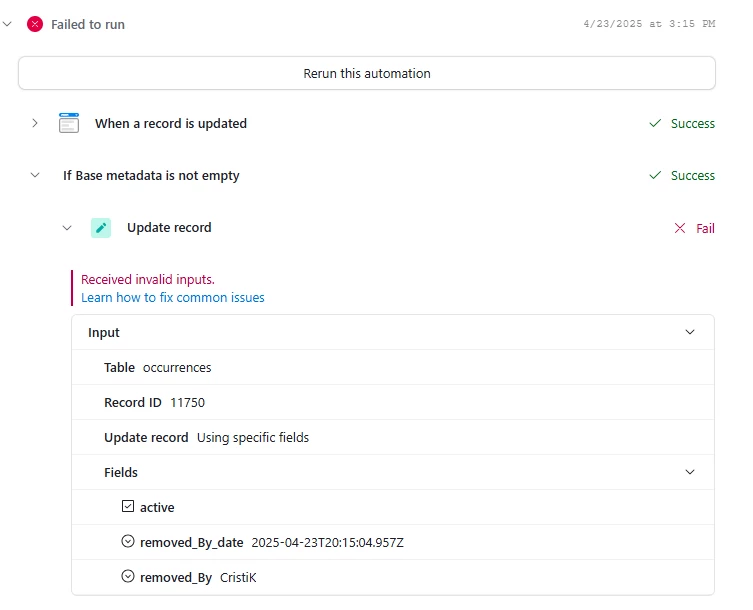Click the Fail status text
This screenshot has width=753, height=610.
pos(705,229)
